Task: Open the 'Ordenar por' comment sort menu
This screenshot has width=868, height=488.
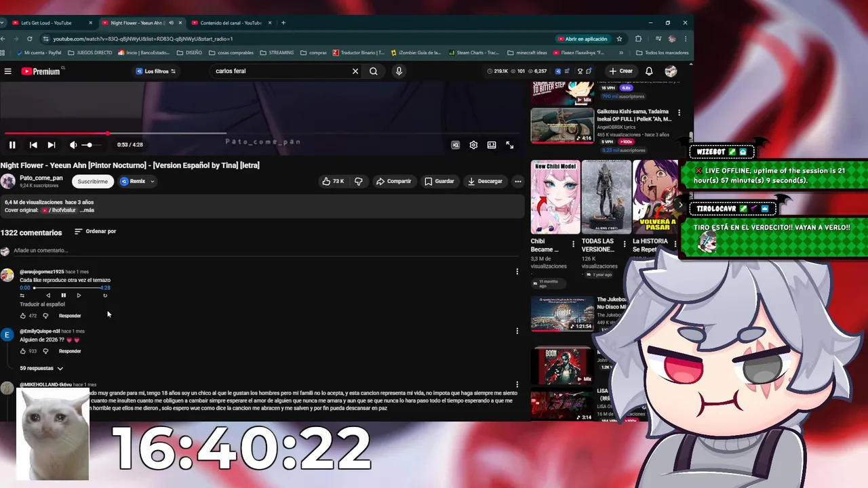Action: point(95,231)
